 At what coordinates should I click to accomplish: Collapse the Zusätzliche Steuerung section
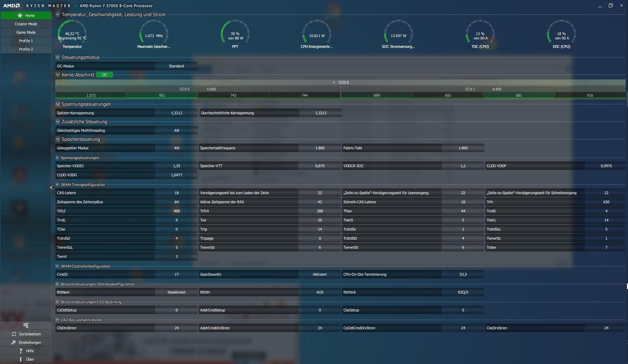click(x=58, y=122)
